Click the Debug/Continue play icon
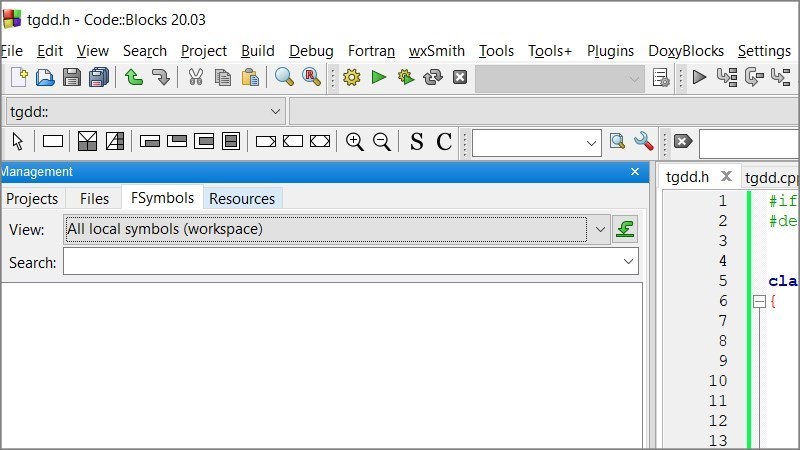The width and height of the screenshot is (800, 450). click(x=699, y=78)
